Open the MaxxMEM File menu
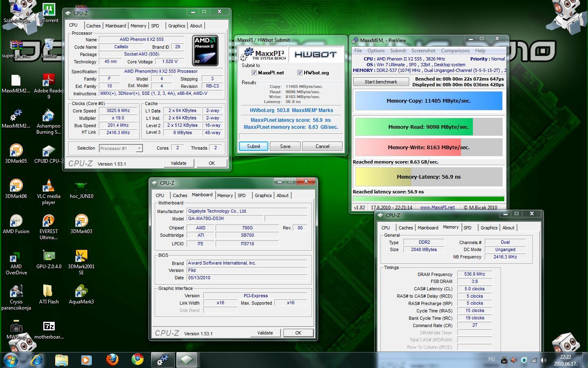This screenshot has height=368, width=588. pyautogui.click(x=358, y=51)
